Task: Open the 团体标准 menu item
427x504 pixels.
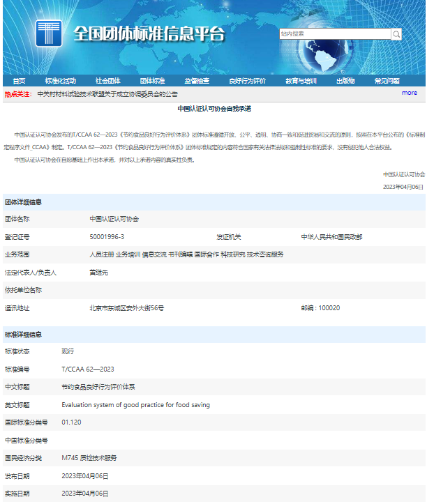Action: 153,81
